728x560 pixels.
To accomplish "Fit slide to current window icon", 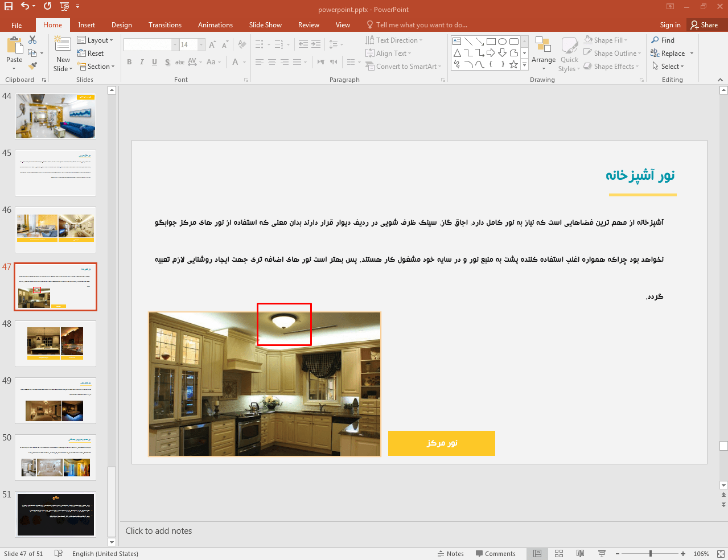I will point(721,554).
